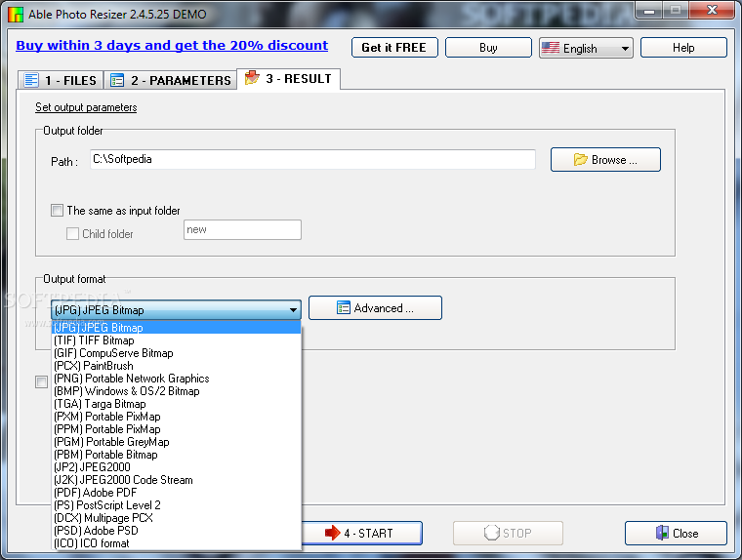The image size is (742, 560).
Task: Click the form icon on PARAMETERS tab
Action: click(x=117, y=80)
